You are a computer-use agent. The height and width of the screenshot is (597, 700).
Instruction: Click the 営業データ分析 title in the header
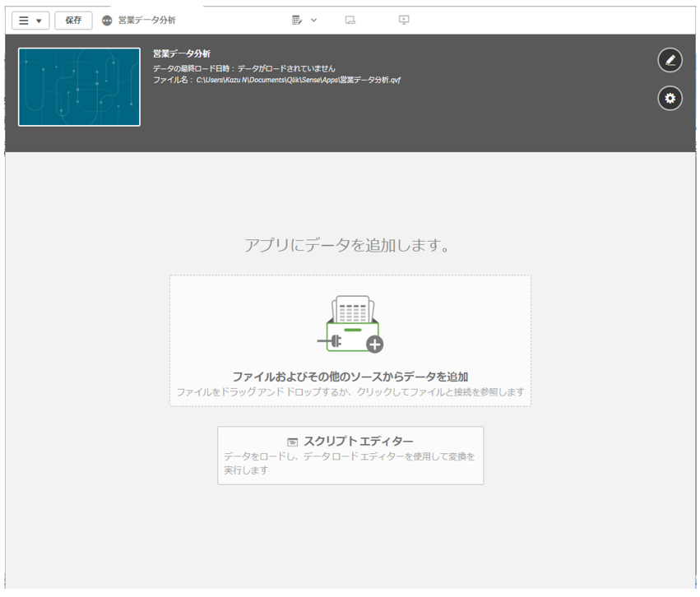click(181, 53)
